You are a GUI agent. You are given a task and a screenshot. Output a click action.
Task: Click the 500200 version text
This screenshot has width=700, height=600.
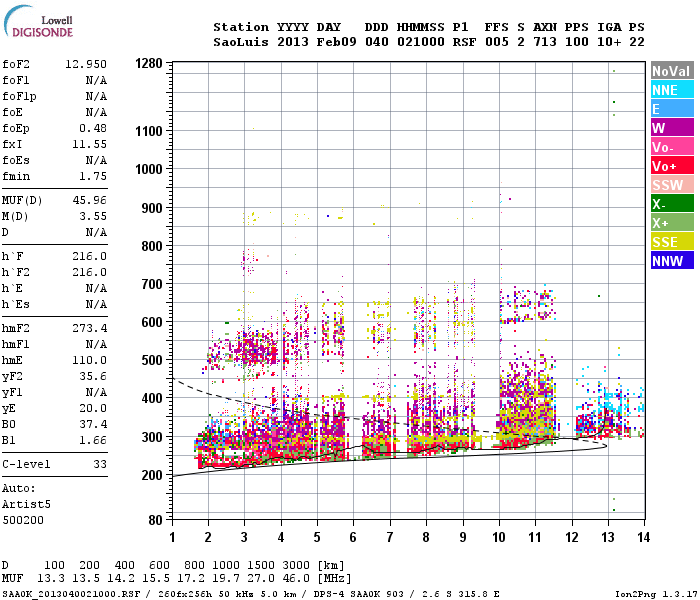(23, 521)
